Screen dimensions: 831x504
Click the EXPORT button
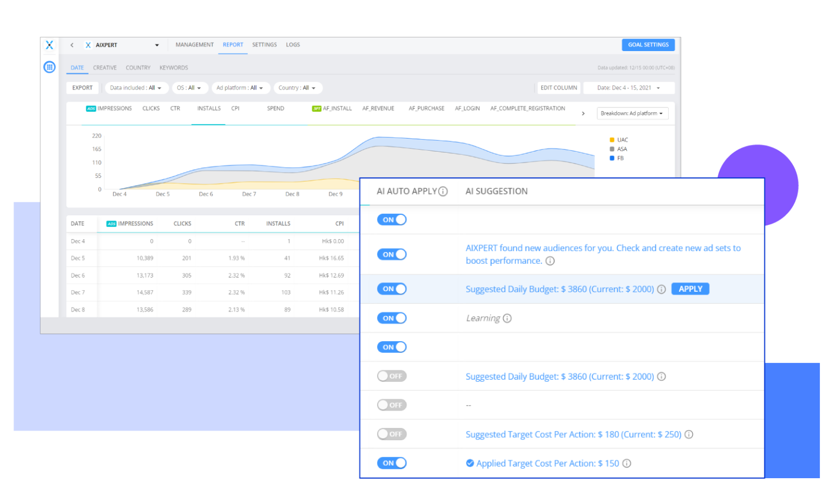(82, 88)
